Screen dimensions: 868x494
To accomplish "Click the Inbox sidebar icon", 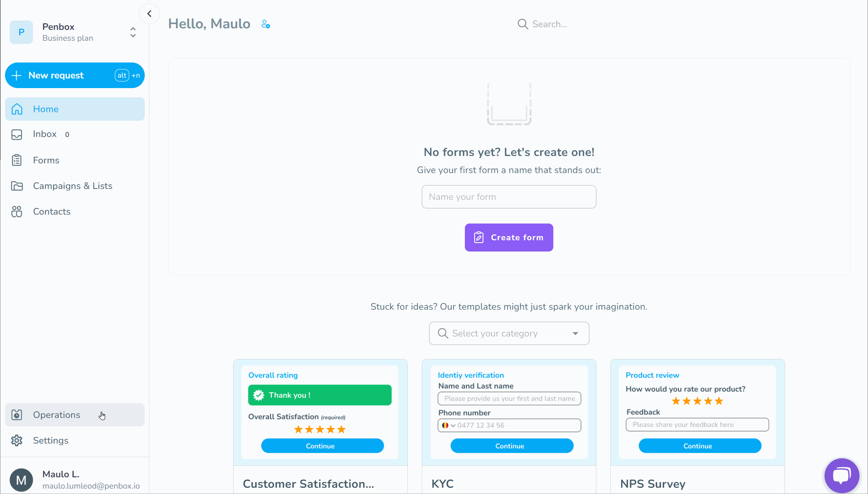I will pos(17,134).
